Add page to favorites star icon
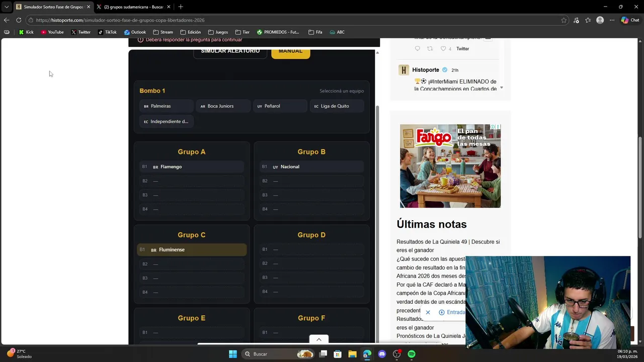This screenshot has width=644, height=362. pyautogui.click(x=564, y=20)
